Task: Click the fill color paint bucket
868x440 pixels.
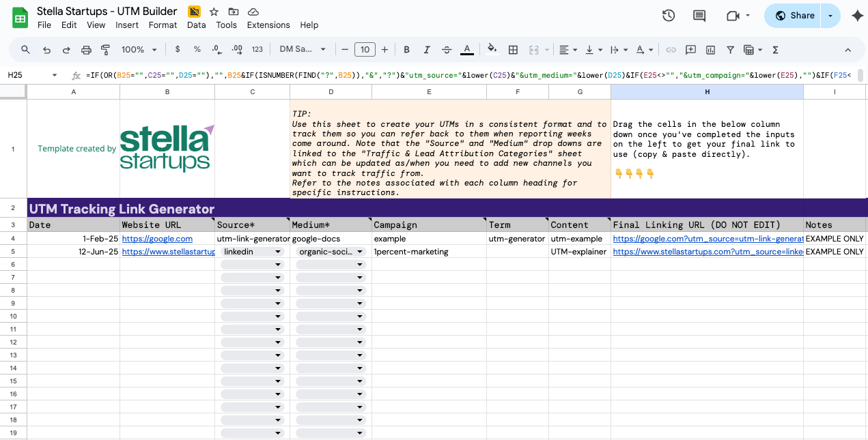Action: [492, 50]
